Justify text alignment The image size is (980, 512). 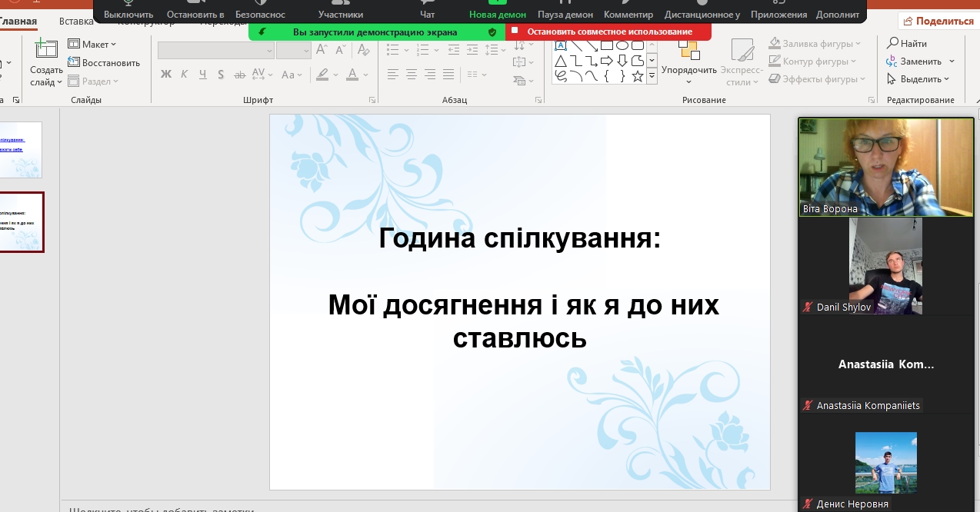448,75
